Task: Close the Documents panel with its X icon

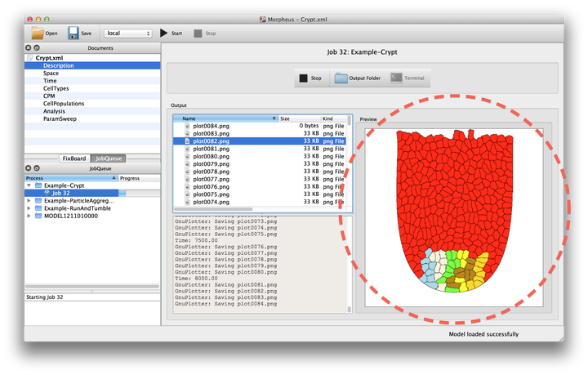Action: (29, 48)
